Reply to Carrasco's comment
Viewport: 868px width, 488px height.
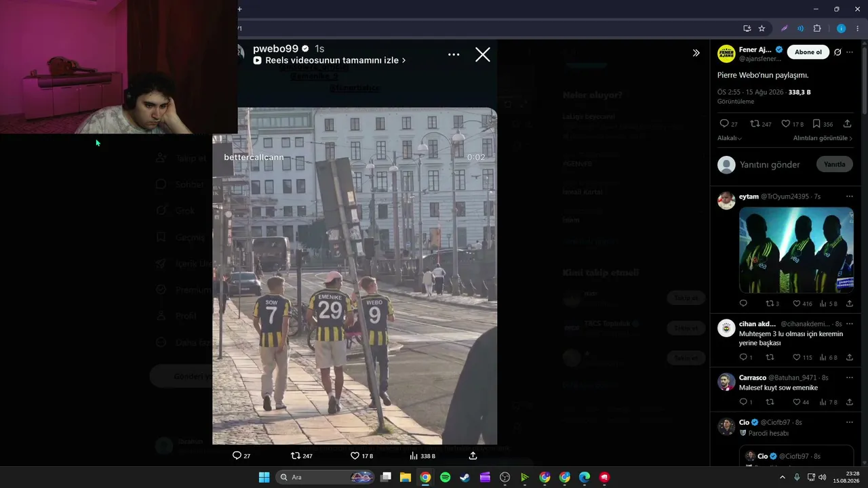tap(743, 402)
